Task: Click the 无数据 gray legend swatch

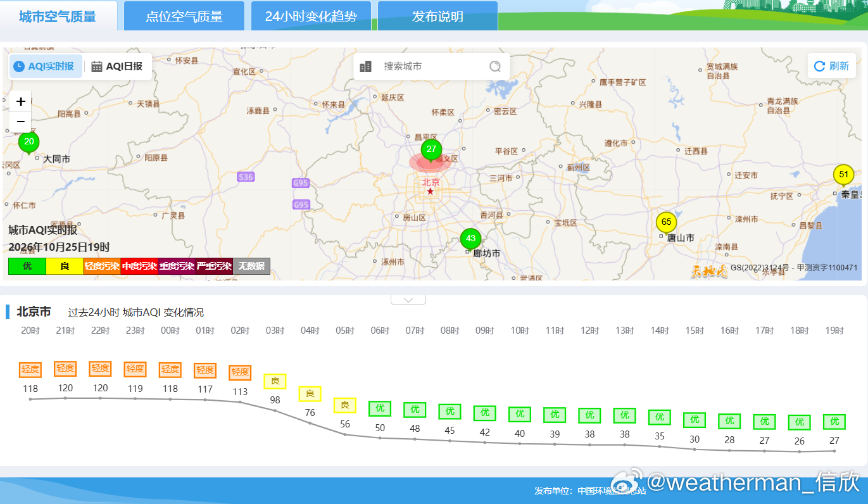Action: [251, 267]
